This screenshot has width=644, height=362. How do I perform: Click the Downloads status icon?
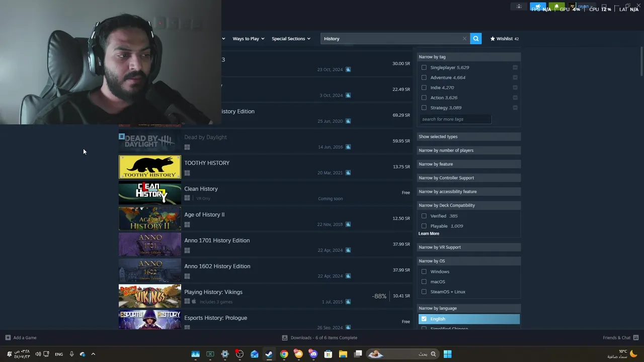(x=285, y=337)
